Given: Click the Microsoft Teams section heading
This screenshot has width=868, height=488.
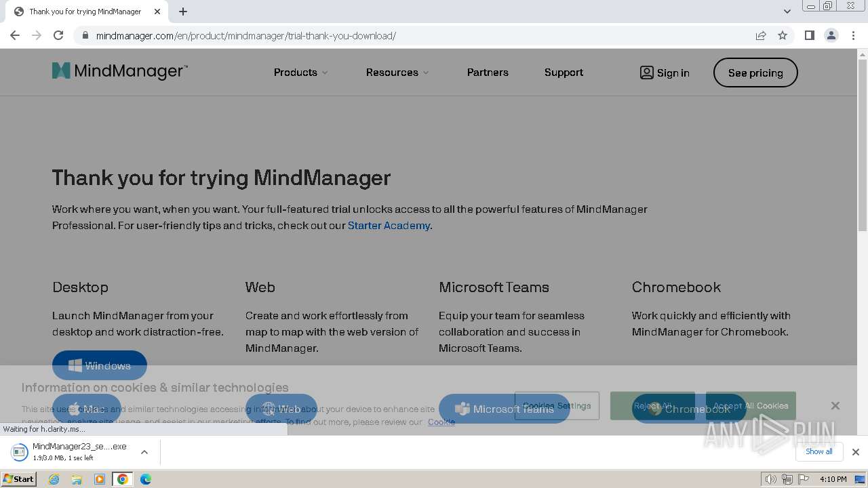Looking at the screenshot, I should tap(494, 287).
